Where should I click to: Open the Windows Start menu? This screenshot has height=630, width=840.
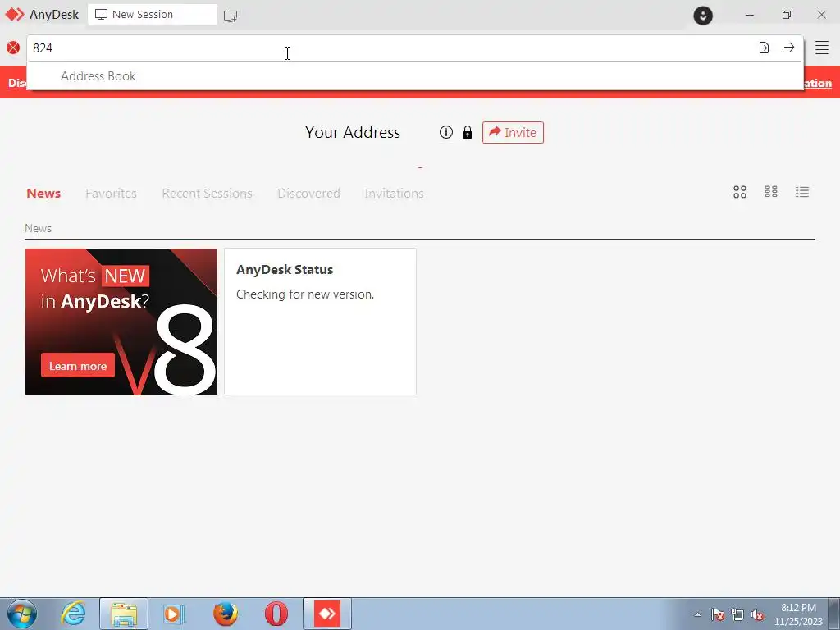pos(22,614)
